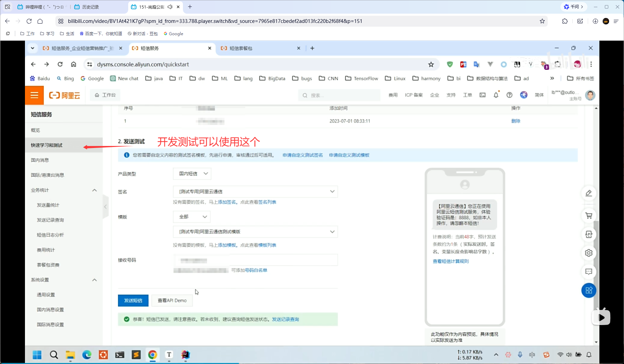
Task: Select 概览 in the sidebar
Action: [x=36, y=130]
